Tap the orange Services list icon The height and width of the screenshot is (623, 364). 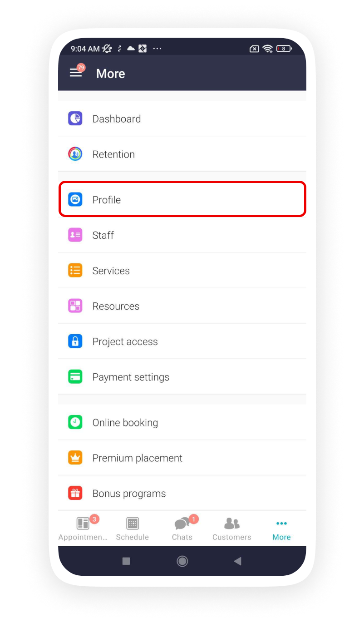75,270
